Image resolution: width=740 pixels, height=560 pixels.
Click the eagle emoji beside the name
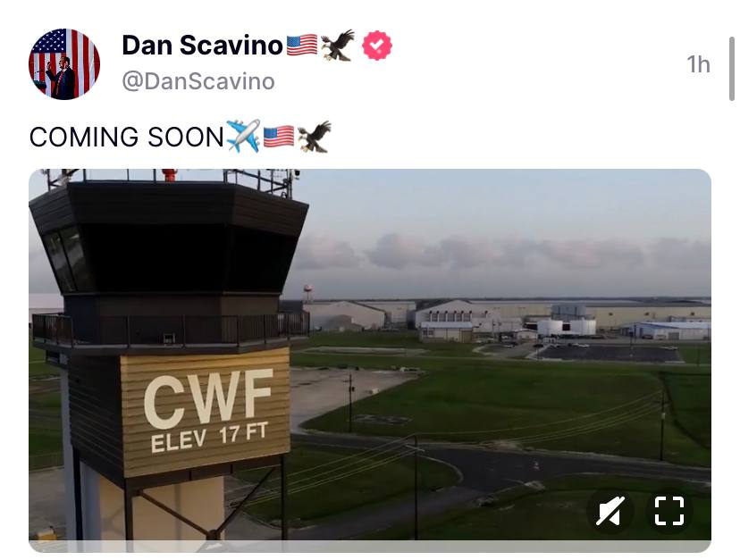click(x=338, y=46)
